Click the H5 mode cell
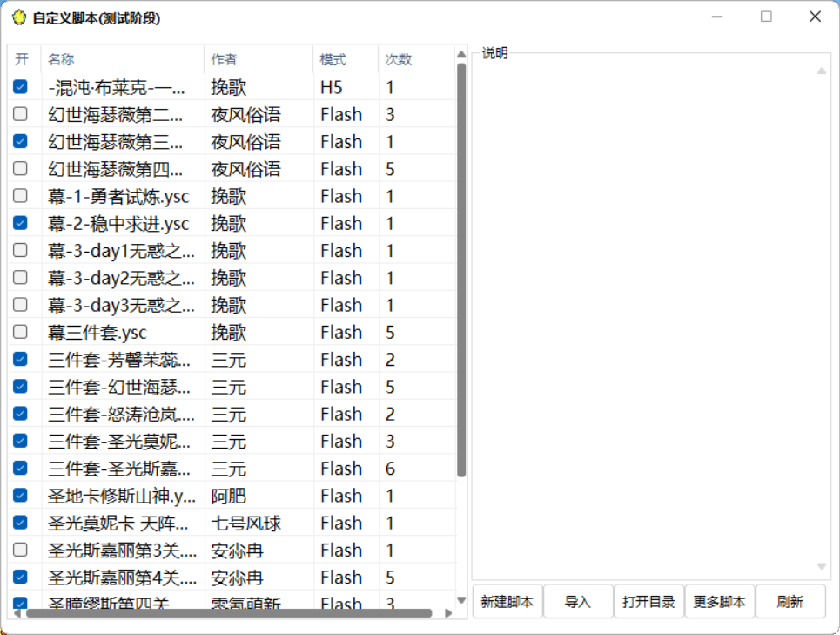The image size is (840, 635). tap(332, 87)
